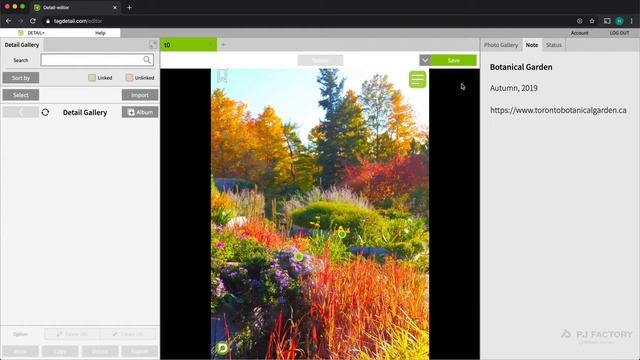The height and width of the screenshot is (360, 640).
Task: Click the refresh icon beside Detail Gallery
Action: pyautogui.click(x=45, y=112)
